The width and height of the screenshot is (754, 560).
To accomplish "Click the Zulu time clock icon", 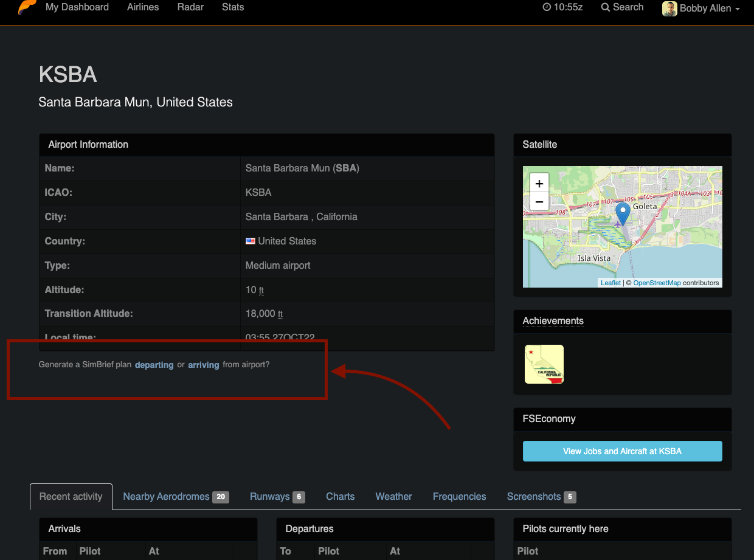I will [546, 8].
